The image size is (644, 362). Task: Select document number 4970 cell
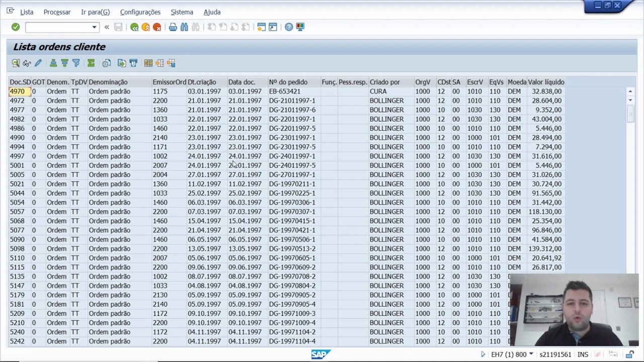tap(20, 92)
